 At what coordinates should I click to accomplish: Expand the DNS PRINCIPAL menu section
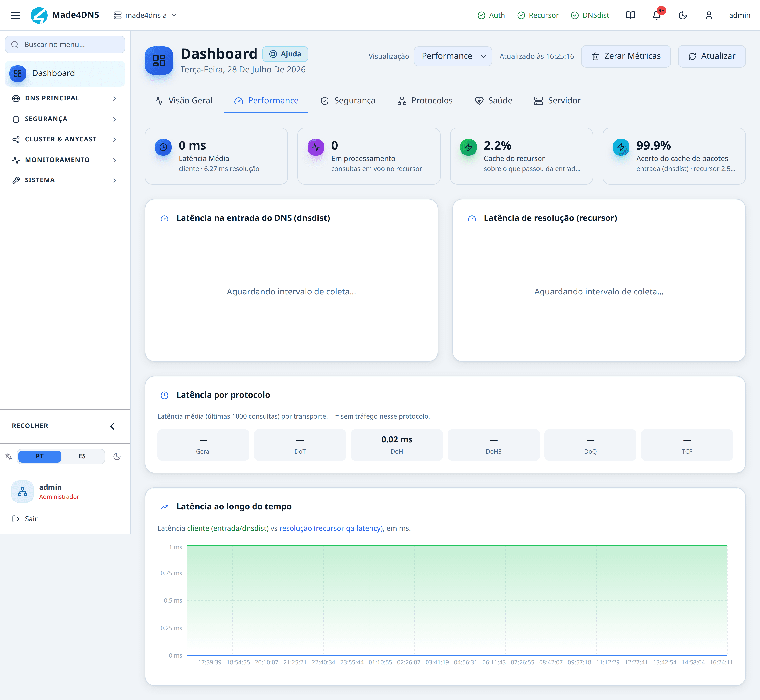coord(65,98)
